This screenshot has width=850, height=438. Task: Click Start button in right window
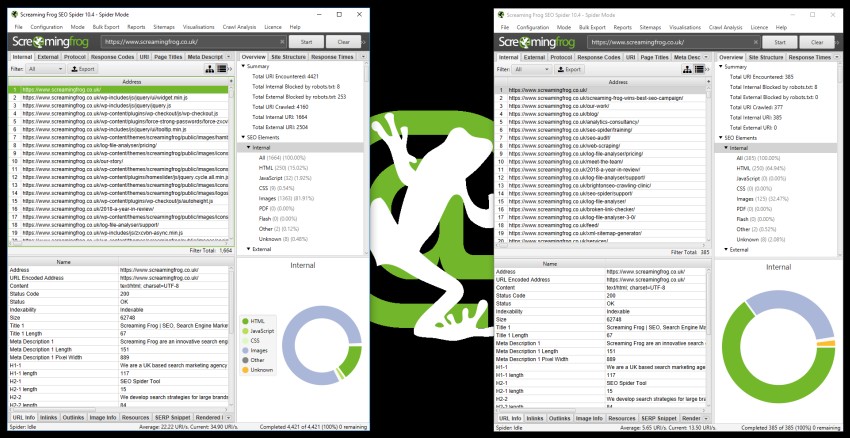pyautogui.click(x=780, y=42)
